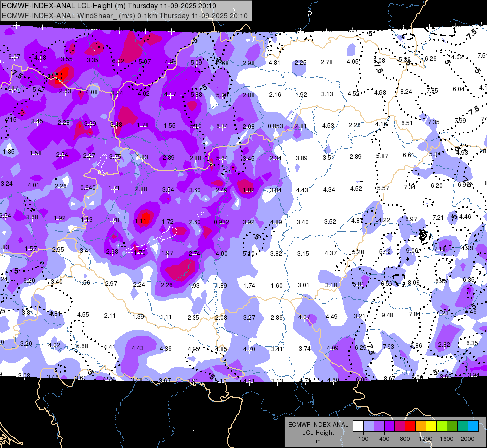Click the wind shear value 7.21
487x448 pixels.
click(438, 218)
